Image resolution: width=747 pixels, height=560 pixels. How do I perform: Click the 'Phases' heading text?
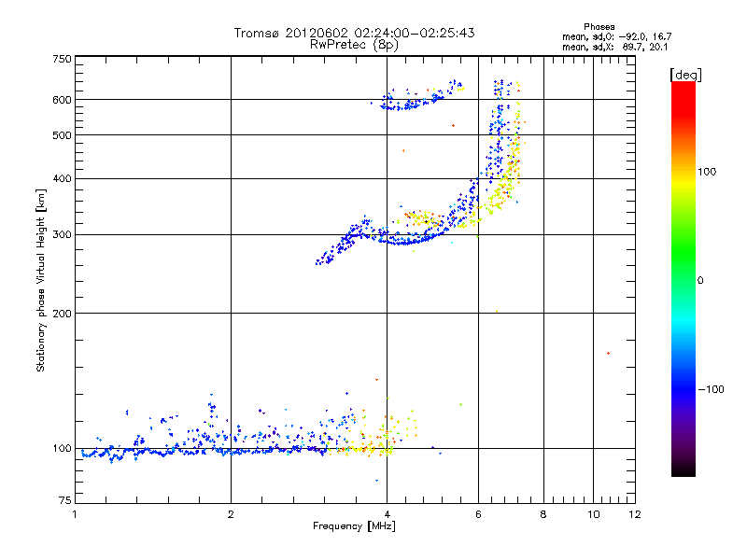tap(599, 27)
